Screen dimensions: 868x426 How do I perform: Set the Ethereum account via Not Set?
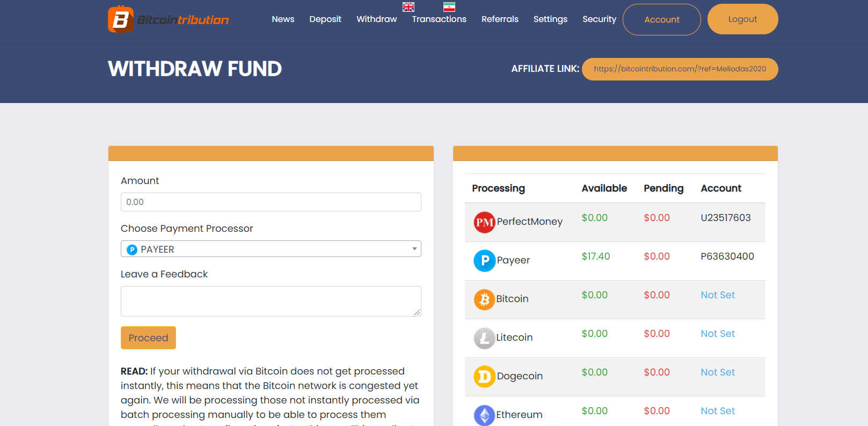[x=718, y=411]
